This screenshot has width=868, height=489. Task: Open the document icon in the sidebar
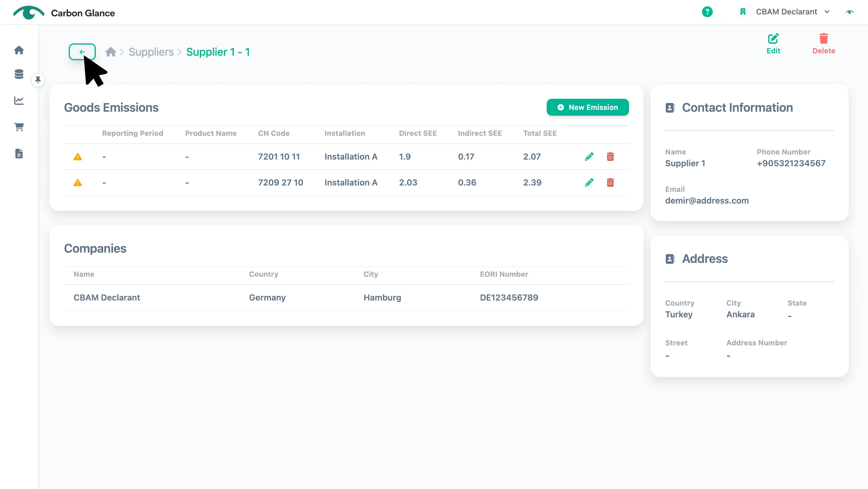tap(19, 154)
